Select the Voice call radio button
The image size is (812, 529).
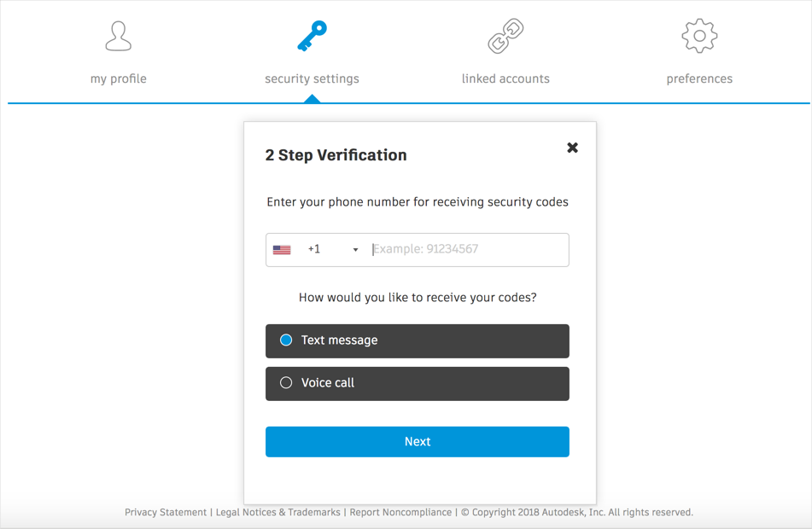tap(286, 383)
